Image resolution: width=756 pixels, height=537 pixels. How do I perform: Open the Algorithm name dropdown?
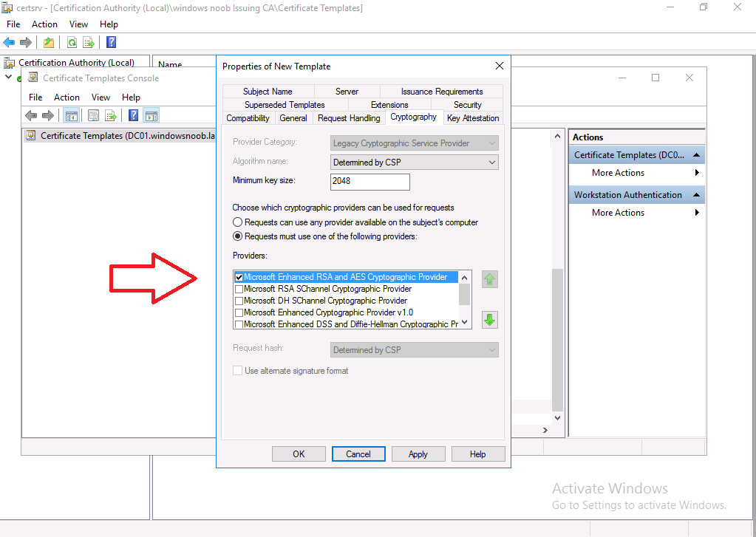(x=414, y=163)
